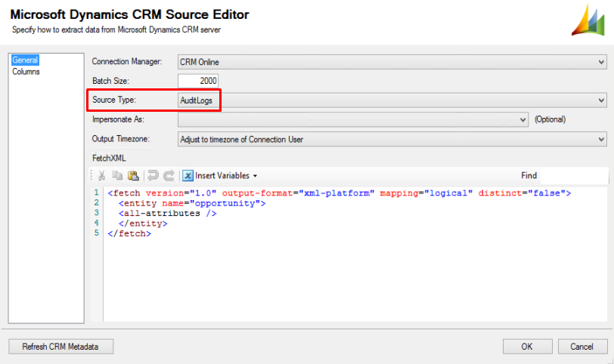
Task: Click the Insert Variables icon
Action: coord(188,175)
